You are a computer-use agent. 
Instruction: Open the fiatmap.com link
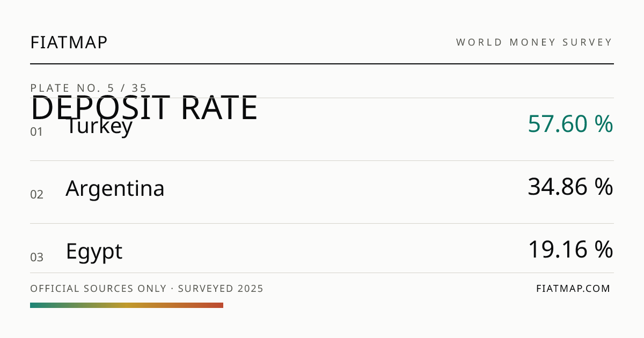pos(573,289)
